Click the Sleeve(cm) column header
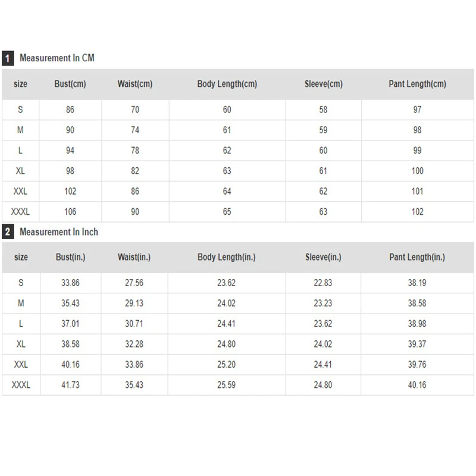Image resolution: width=476 pixels, height=476 pixels. (x=323, y=84)
